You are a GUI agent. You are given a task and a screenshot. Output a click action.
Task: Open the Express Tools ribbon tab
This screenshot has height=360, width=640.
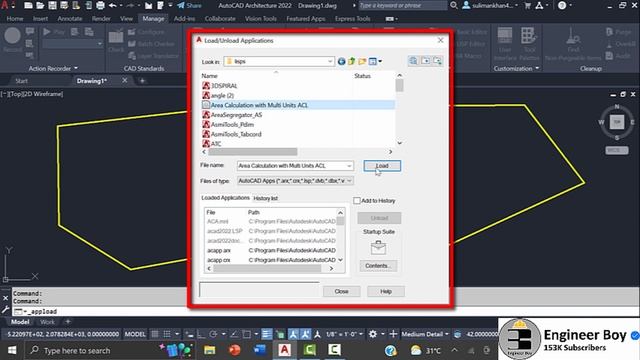pos(352,19)
